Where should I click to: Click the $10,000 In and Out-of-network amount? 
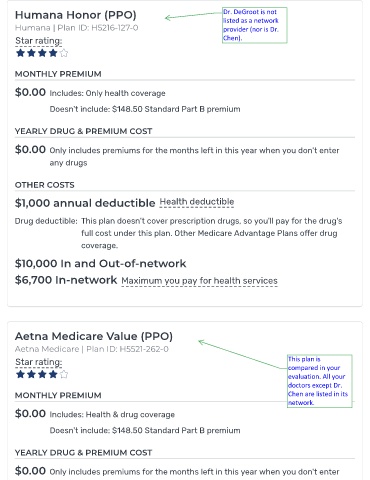(x=100, y=263)
